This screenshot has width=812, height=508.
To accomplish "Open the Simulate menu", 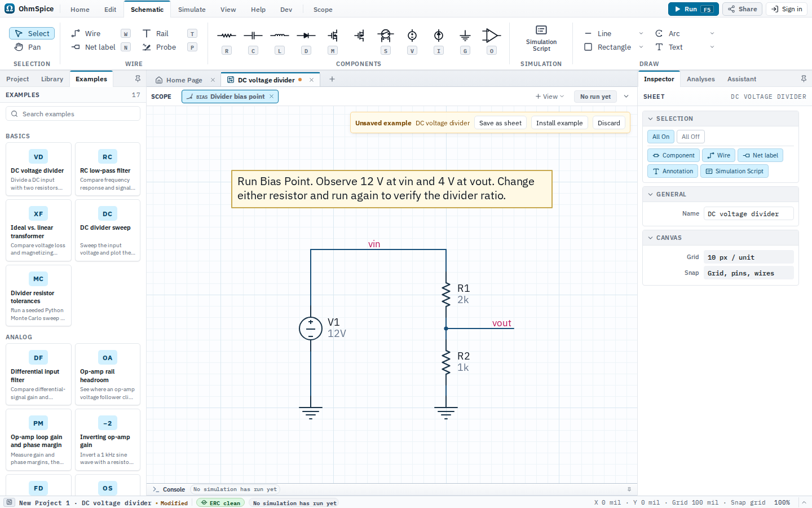I will [192, 10].
